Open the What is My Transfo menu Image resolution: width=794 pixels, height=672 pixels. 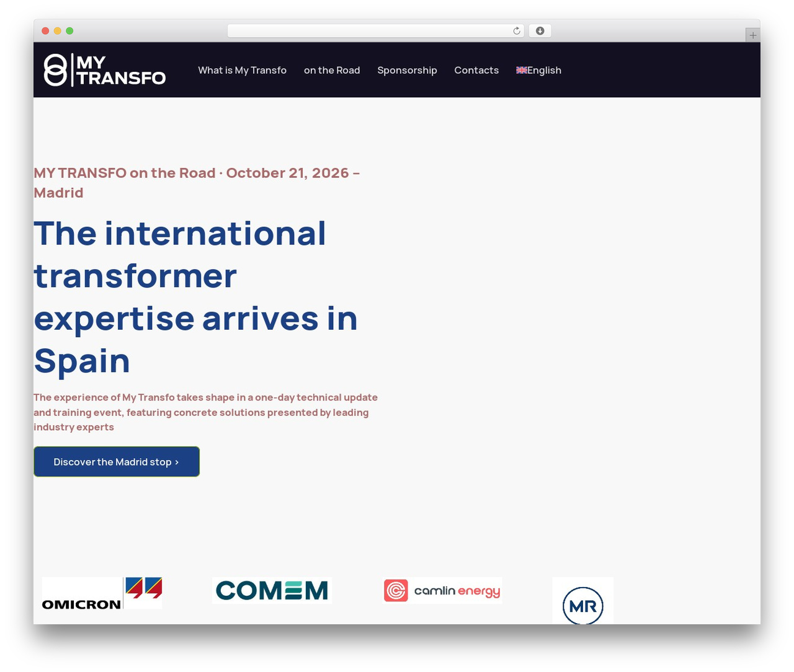pos(243,70)
